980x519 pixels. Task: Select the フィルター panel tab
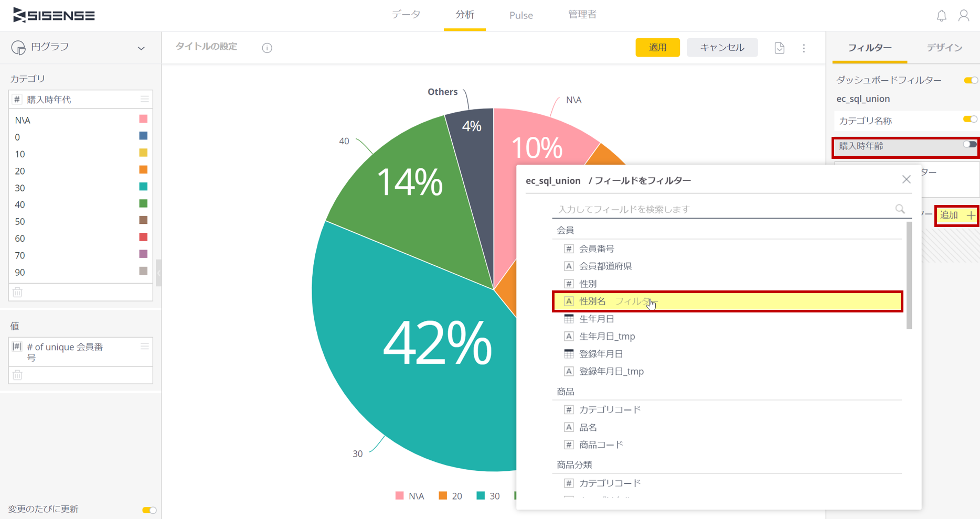point(870,48)
